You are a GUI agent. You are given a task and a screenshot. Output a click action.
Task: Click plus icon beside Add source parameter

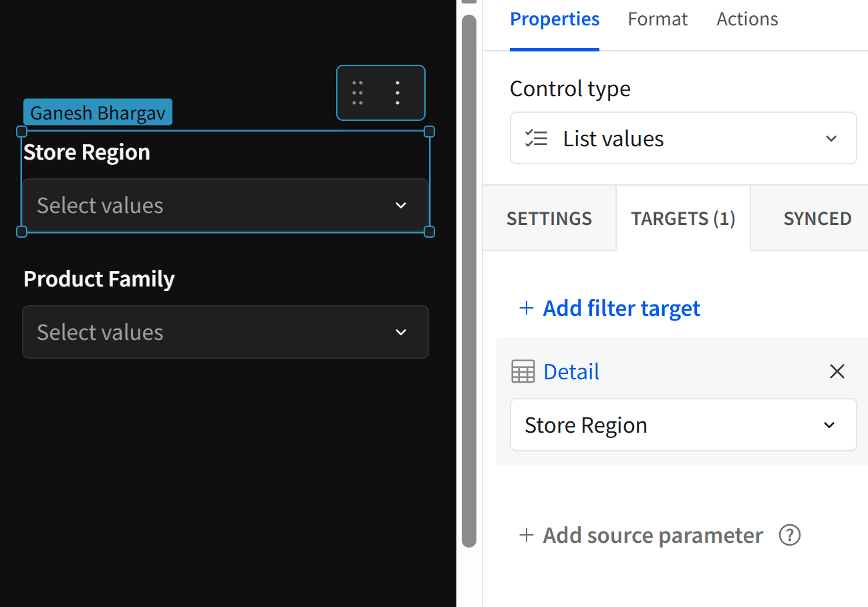[x=527, y=535]
